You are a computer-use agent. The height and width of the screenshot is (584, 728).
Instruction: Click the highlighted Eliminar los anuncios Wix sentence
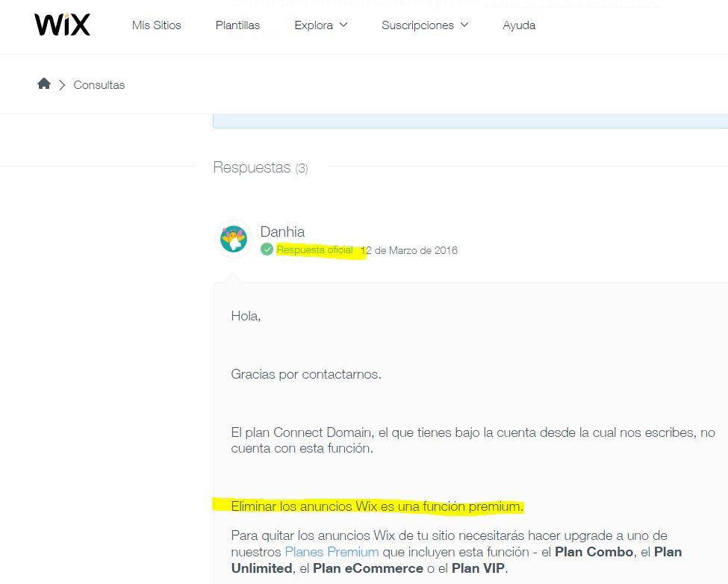(377, 506)
